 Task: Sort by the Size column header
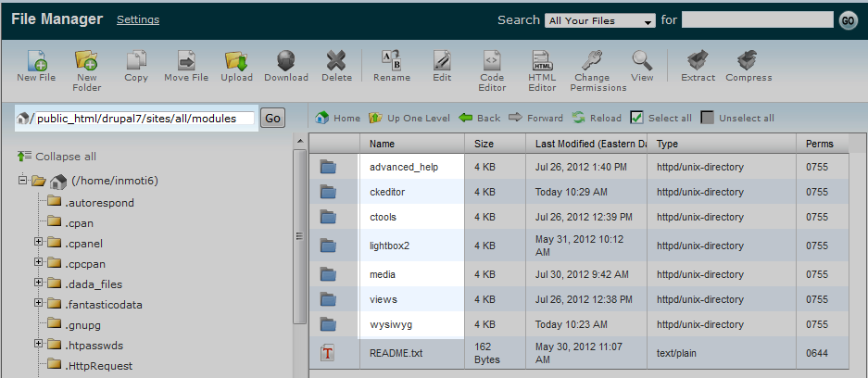coord(484,144)
